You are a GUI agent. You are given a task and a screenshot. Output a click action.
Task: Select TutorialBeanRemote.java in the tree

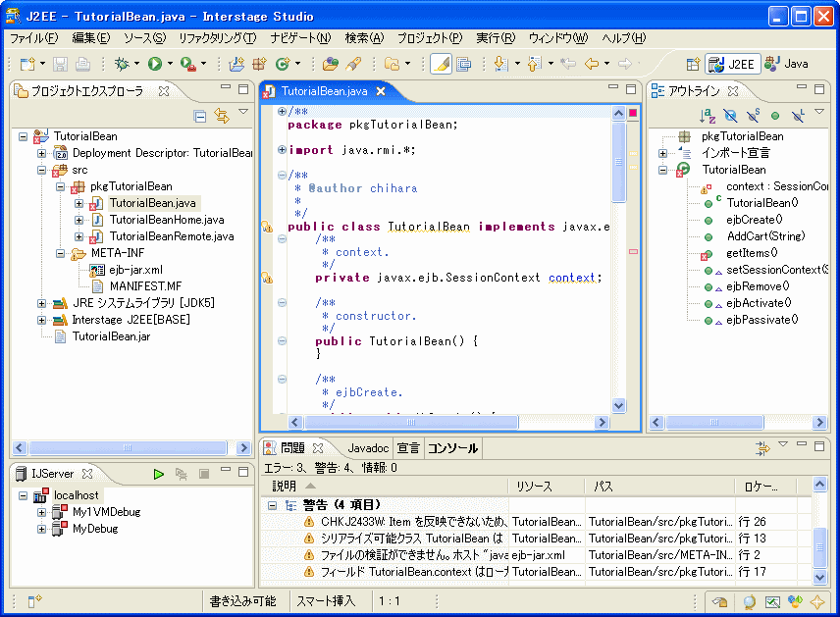[x=172, y=236]
